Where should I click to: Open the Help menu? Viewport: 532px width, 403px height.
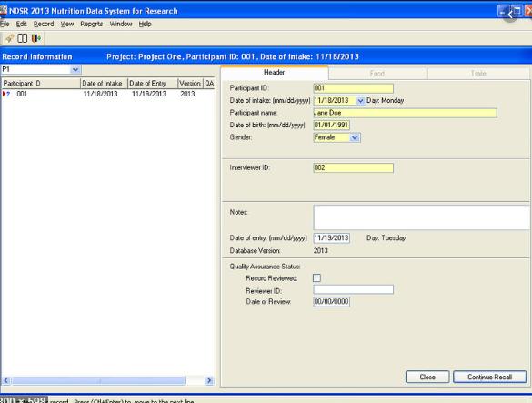[145, 24]
